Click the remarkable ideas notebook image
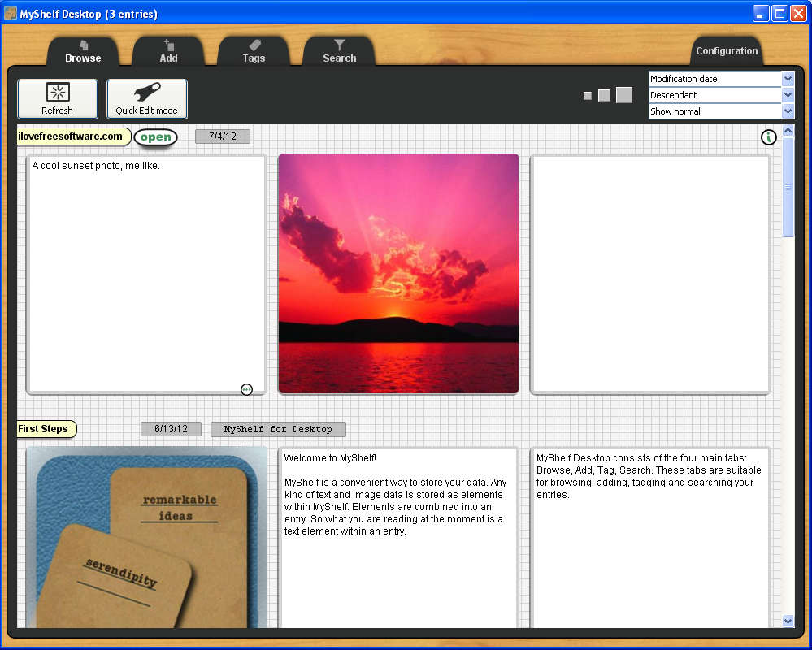The image size is (812, 650). 146,538
